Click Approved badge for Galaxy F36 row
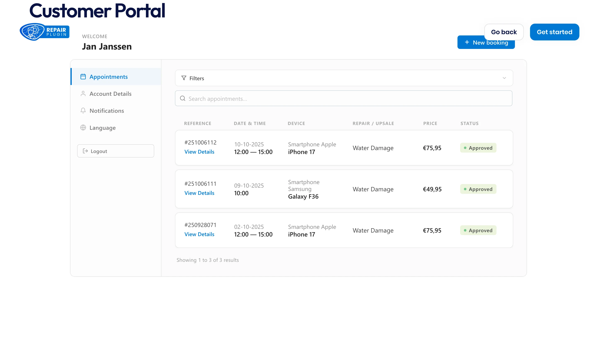The image size is (597, 364). pos(478,189)
